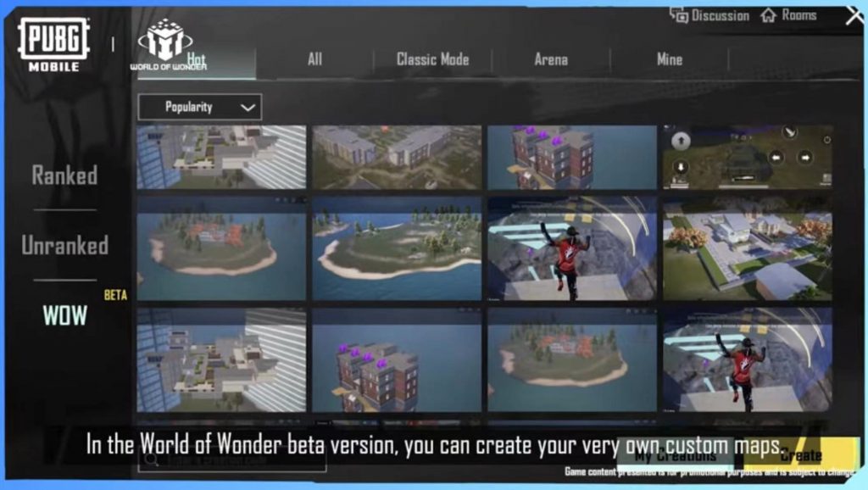The height and width of the screenshot is (490, 868).
Task: Switch to the All tab
Action: tap(314, 59)
